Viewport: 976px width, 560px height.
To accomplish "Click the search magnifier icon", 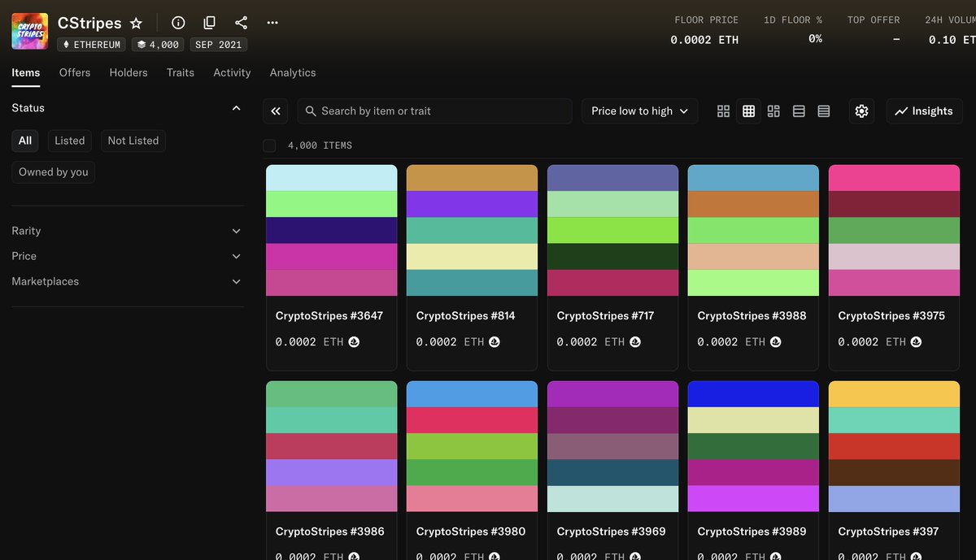I will (311, 111).
